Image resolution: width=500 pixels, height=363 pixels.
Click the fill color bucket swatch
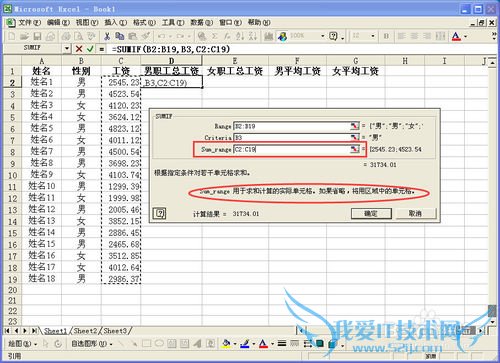[226, 343]
